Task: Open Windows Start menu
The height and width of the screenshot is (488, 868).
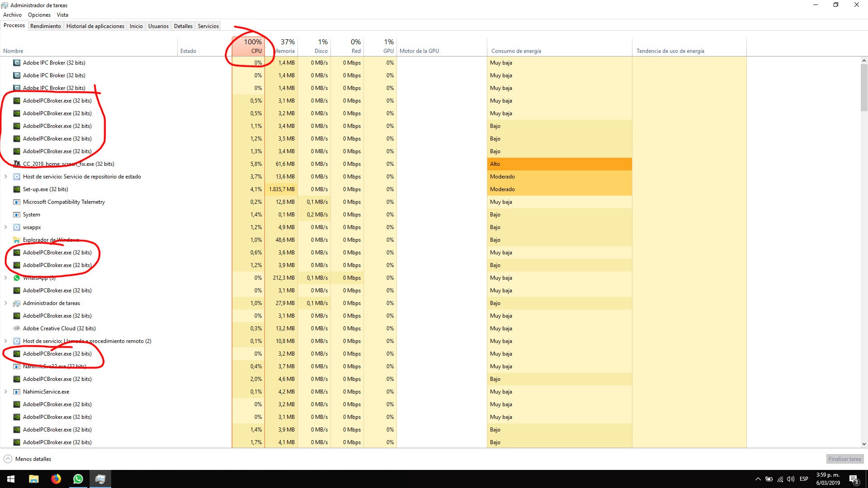Action: (11, 479)
